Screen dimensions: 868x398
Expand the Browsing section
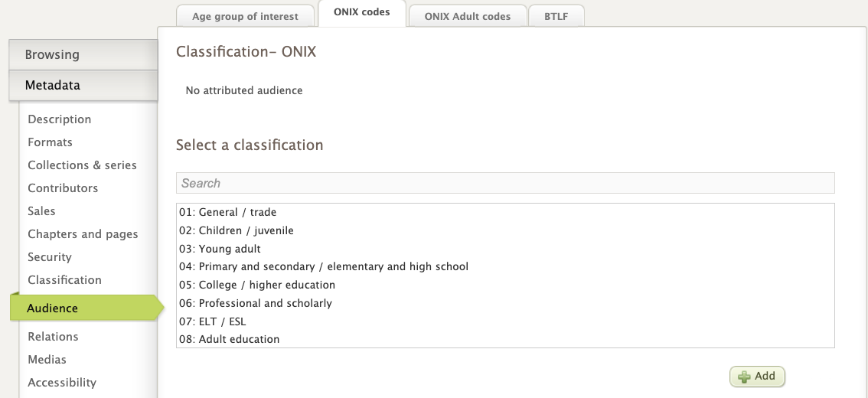coord(83,54)
